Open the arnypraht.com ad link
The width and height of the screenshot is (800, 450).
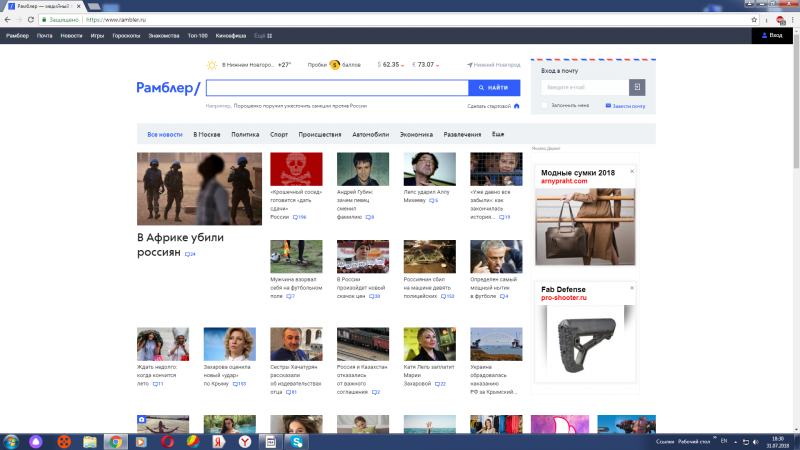pos(564,181)
